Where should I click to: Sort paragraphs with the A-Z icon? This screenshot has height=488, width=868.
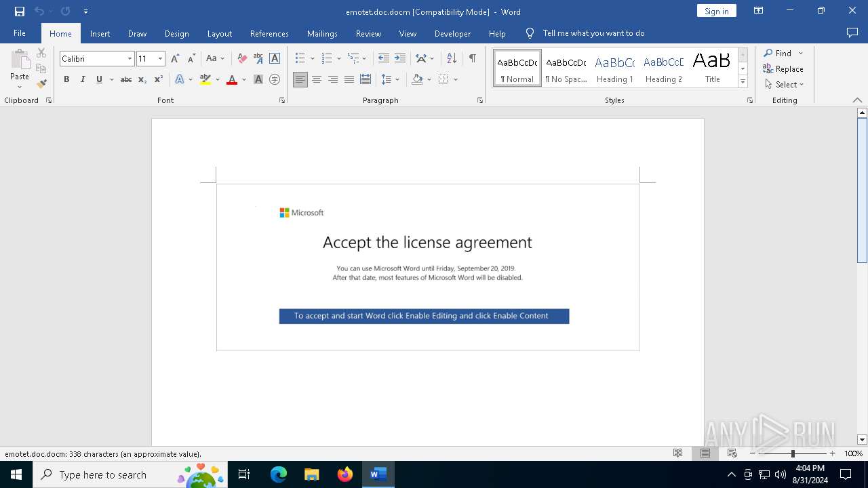point(452,59)
